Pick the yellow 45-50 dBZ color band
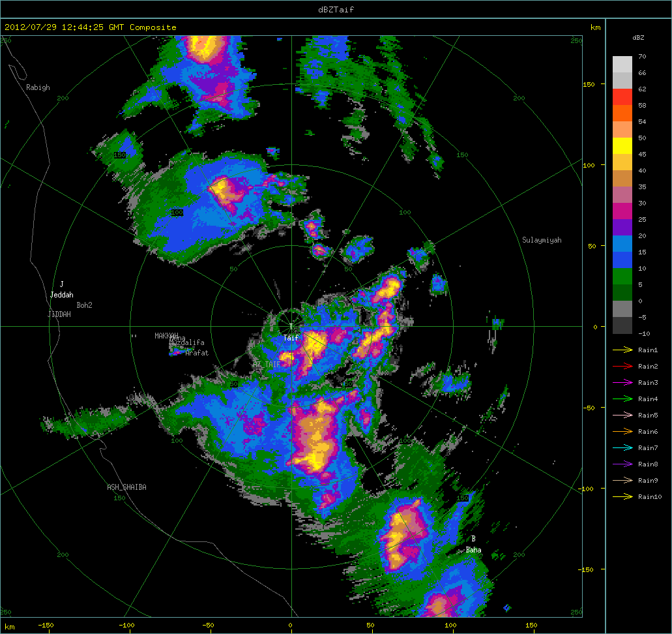 (622, 145)
